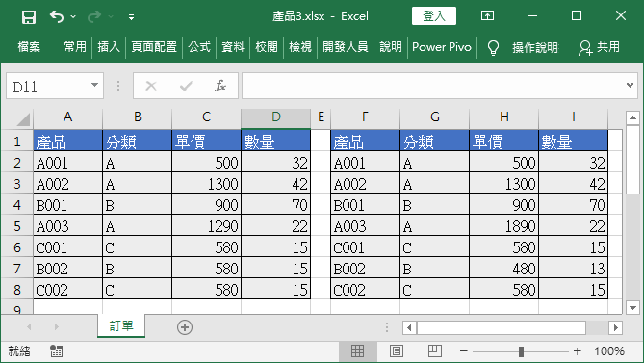Save the workbook with the floppy icon
Screen dimensions: 644x363
coord(29,16)
